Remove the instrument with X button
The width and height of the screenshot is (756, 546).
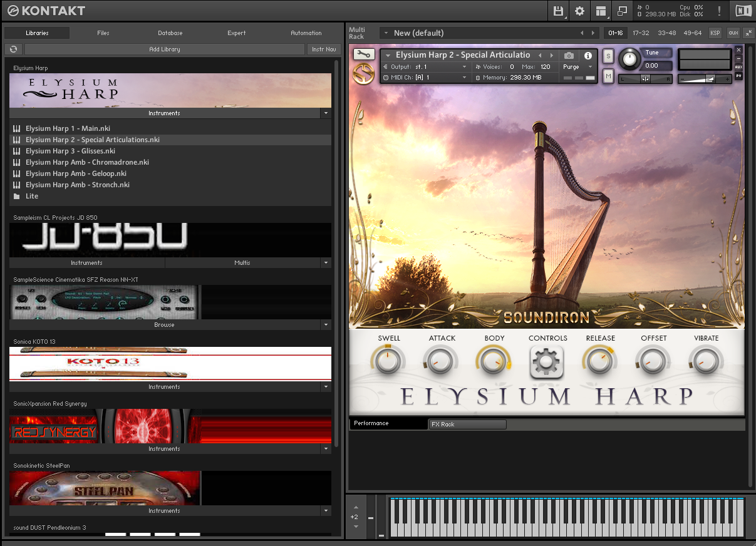pyautogui.click(x=738, y=49)
